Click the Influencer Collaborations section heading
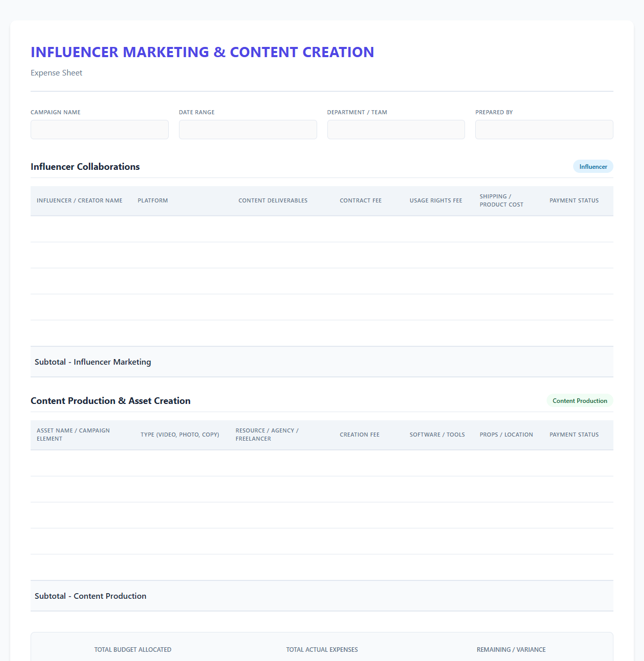 tap(85, 167)
